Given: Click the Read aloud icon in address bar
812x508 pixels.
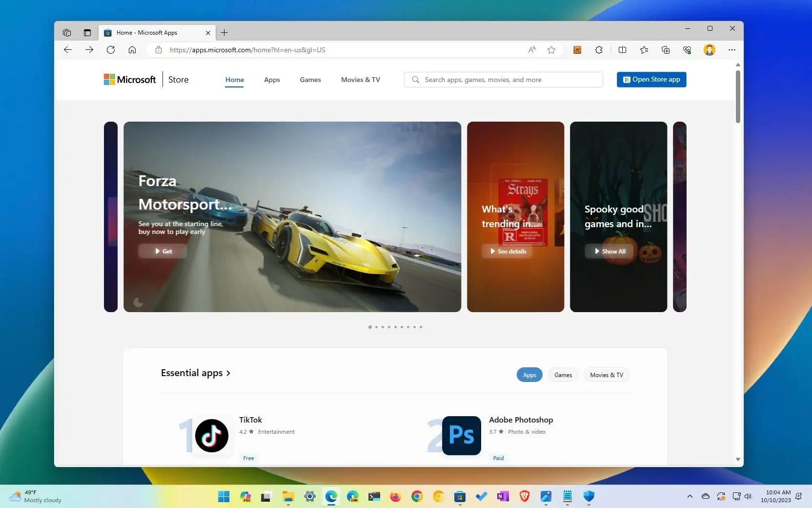Looking at the screenshot, I should click(x=531, y=50).
